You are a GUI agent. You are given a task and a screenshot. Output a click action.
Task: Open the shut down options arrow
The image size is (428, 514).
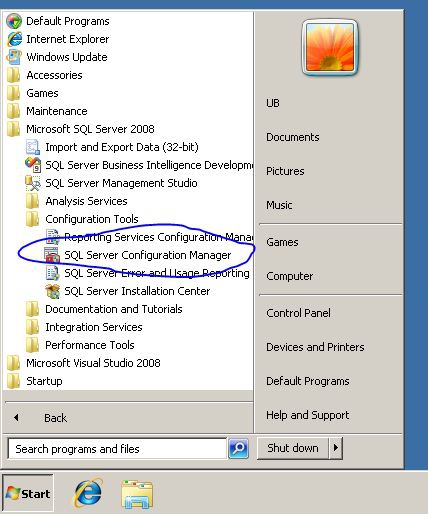coord(336,448)
